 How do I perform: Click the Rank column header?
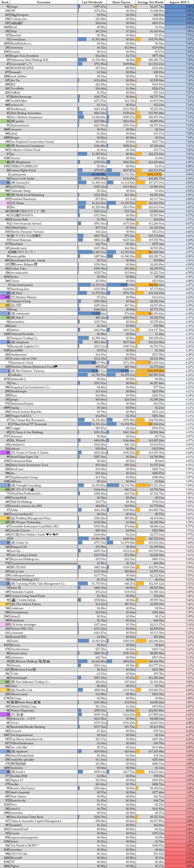[5, 2]
